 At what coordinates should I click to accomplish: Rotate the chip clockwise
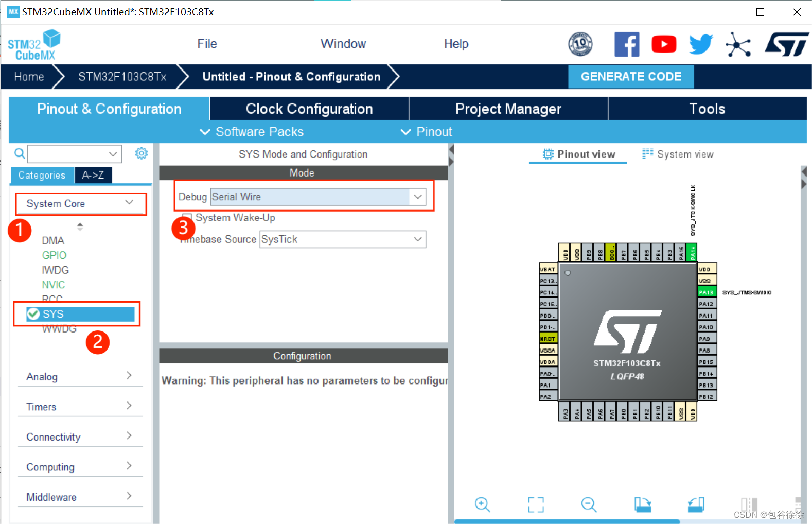coord(642,504)
